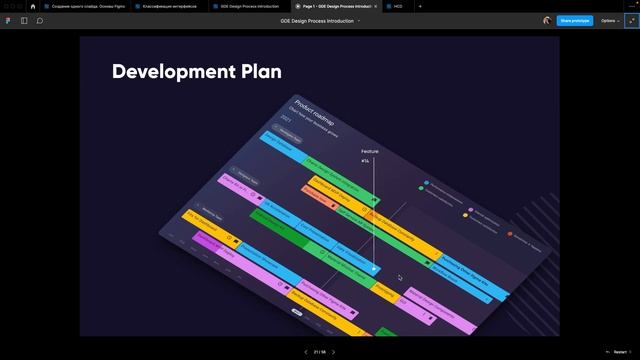The width and height of the screenshot is (640, 360).
Task: Toggle the sidebar panel icon
Action: tap(24, 21)
